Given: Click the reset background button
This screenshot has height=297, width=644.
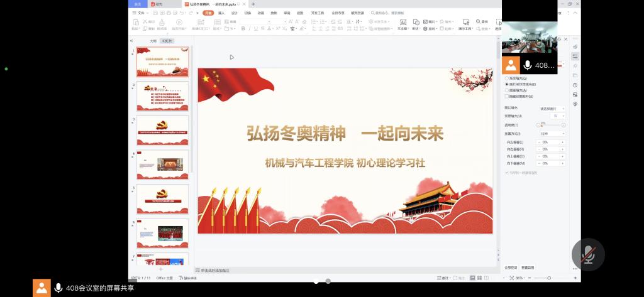Looking at the screenshot, I should 528,267.
